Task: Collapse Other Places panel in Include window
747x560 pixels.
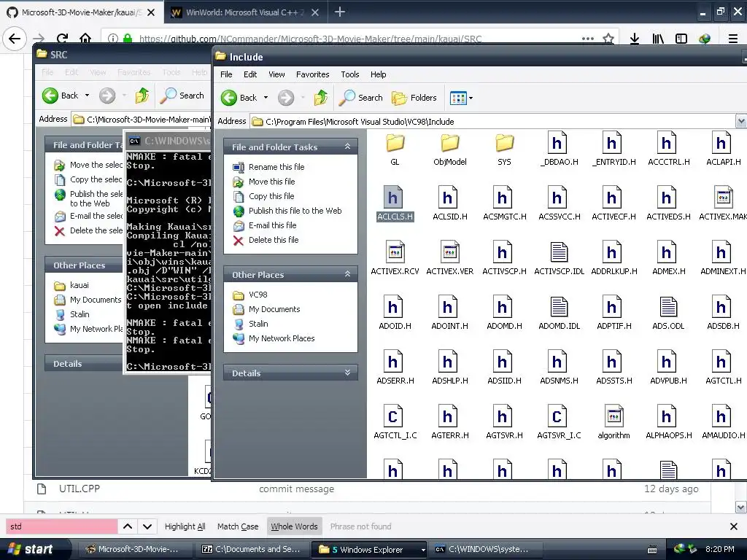Action: click(348, 274)
